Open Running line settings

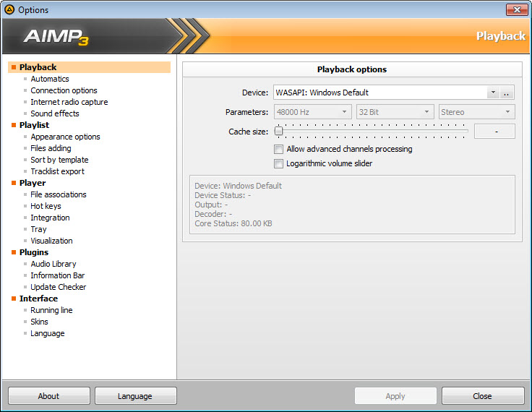[x=51, y=310]
